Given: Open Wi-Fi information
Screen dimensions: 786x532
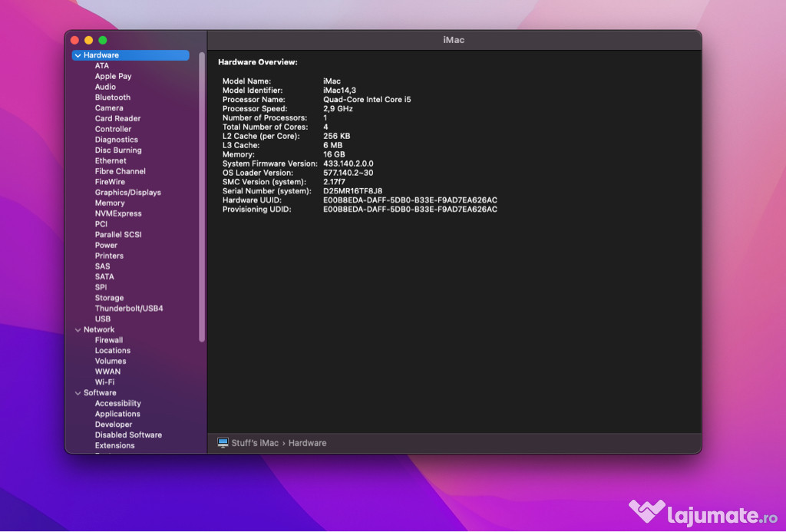Looking at the screenshot, I should (x=104, y=382).
